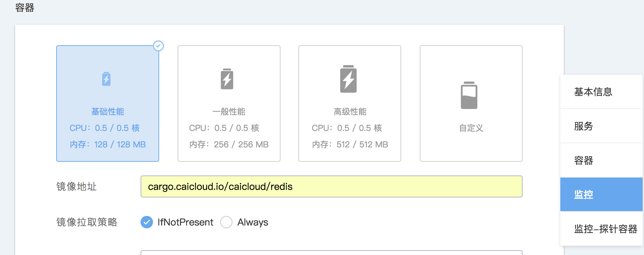
Task: Choose the 一般性能 256 MB preset card
Action: (229, 104)
